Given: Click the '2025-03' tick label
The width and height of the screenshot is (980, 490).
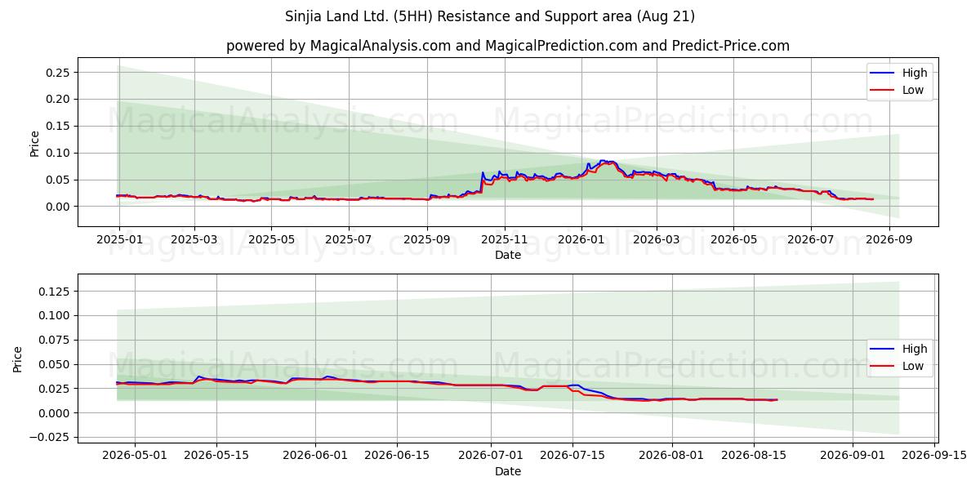Looking at the screenshot, I should tap(194, 239).
